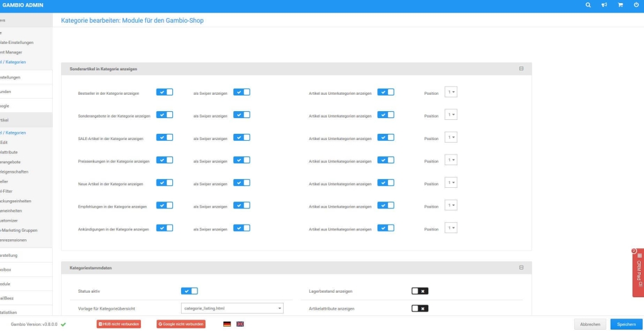Click the green version check mark

click(64, 324)
